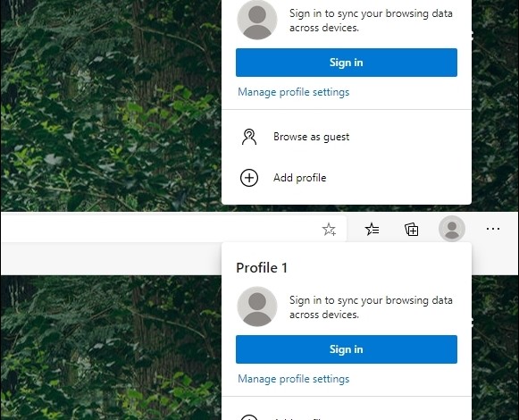Open Manage profile settings link above Browse as guest
Image resolution: width=519 pixels, height=420 pixels.
tap(294, 92)
